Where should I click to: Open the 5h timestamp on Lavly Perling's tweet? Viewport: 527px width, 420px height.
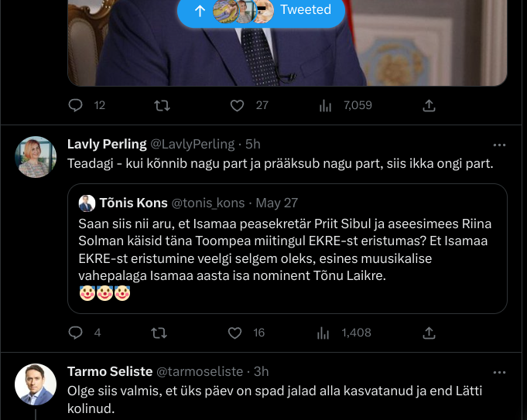coord(253,144)
